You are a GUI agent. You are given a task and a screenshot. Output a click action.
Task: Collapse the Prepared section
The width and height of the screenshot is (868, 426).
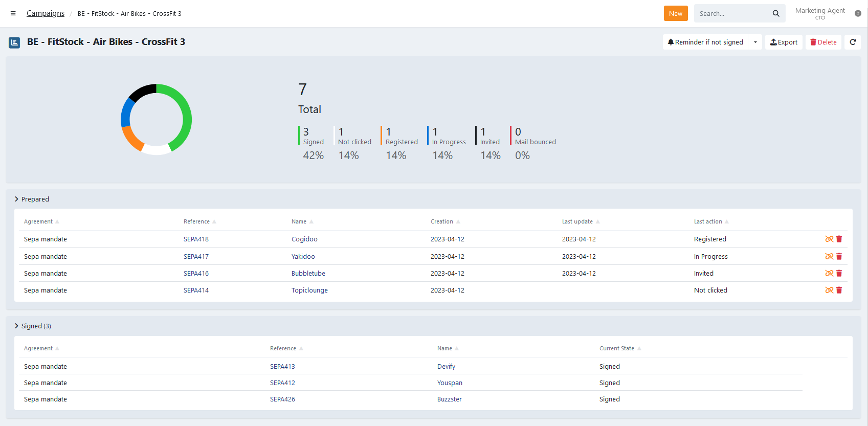pyautogui.click(x=17, y=199)
